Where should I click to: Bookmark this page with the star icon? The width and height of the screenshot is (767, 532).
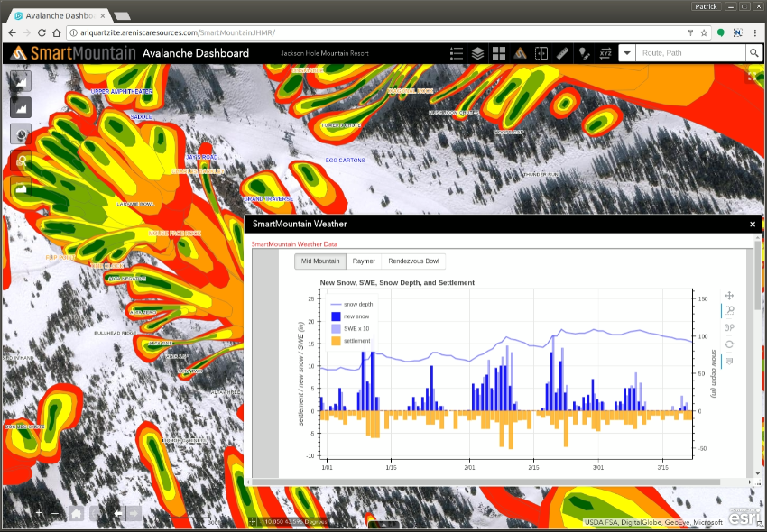point(704,32)
